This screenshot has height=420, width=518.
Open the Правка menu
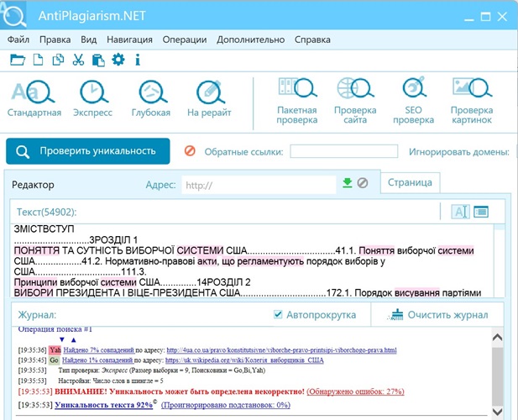coord(55,39)
